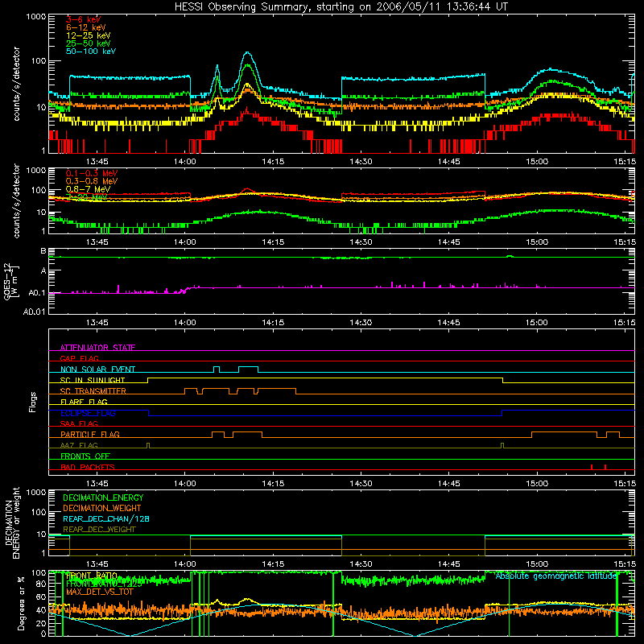Click the Absolute geomagnetic latitude label
Screen dimensions: 644x644
pos(556,576)
